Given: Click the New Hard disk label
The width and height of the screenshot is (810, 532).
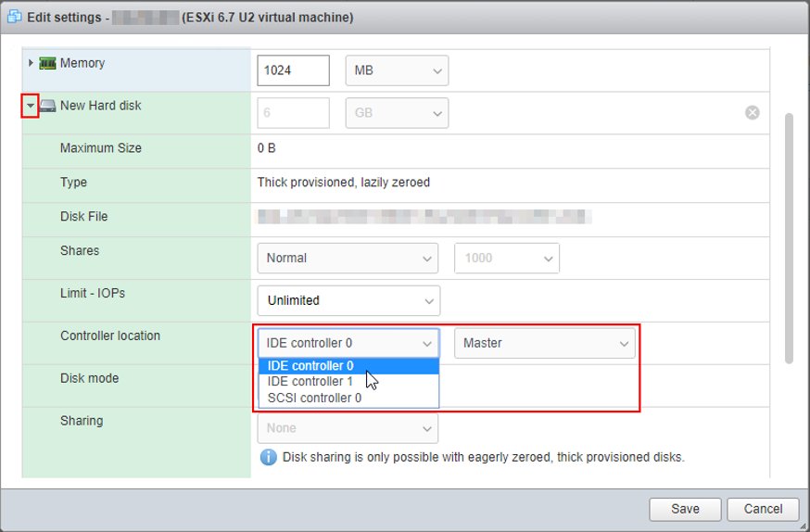Looking at the screenshot, I should click(101, 106).
